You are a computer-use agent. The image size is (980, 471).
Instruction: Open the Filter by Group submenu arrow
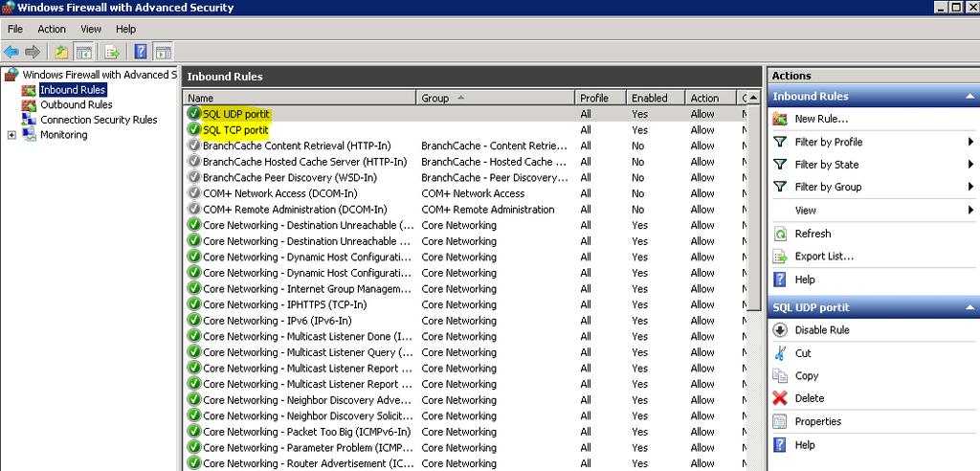click(x=970, y=187)
